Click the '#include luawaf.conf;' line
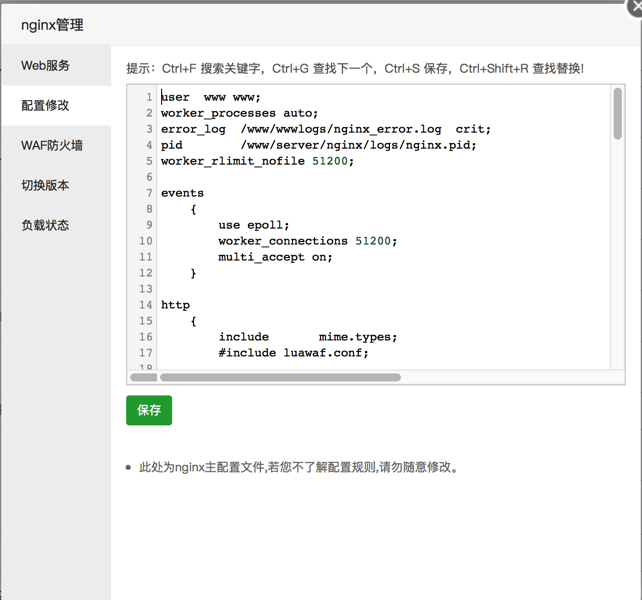 294,353
